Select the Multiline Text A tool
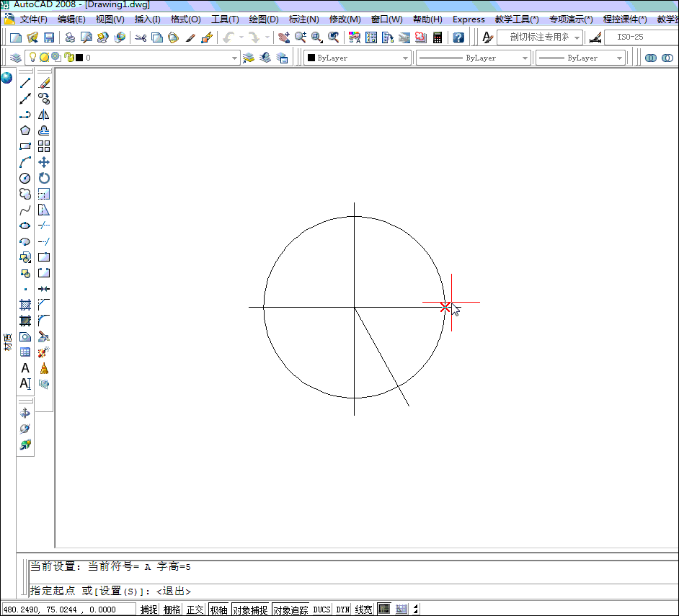Screen dimensions: 679x616 (x=25, y=368)
